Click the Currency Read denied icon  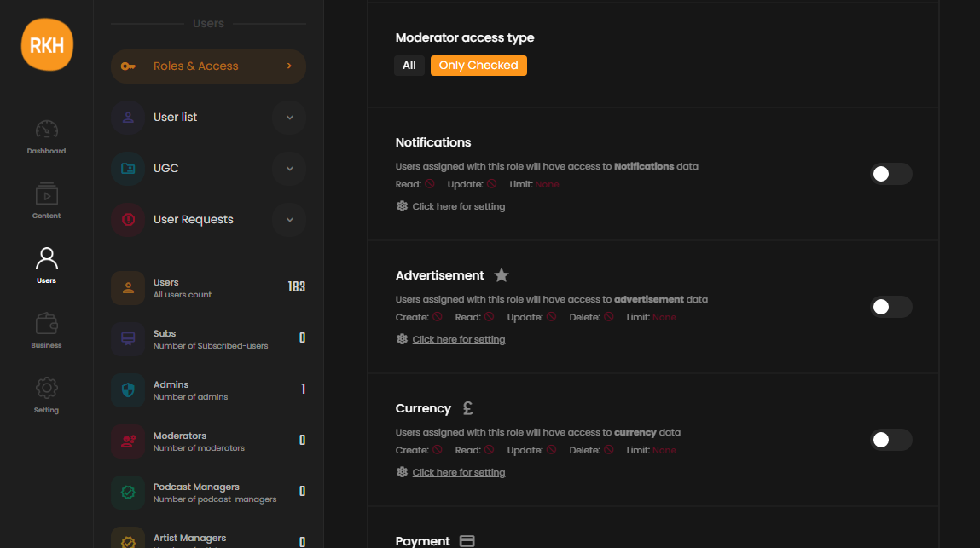490,451
